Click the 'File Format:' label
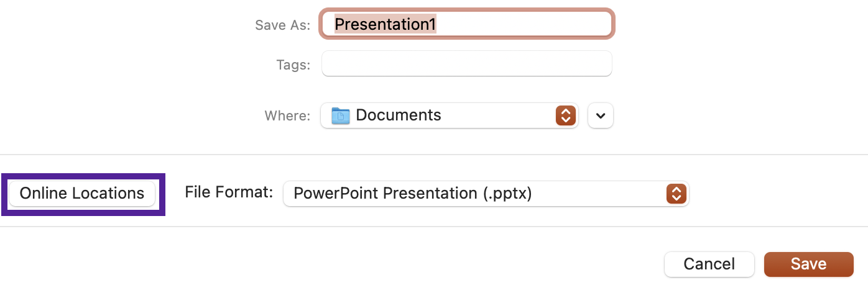The height and width of the screenshot is (293, 868). tap(229, 192)
